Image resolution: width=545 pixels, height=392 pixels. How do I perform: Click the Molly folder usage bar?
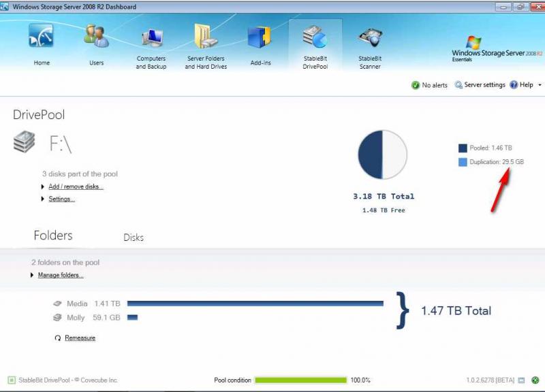132,317
